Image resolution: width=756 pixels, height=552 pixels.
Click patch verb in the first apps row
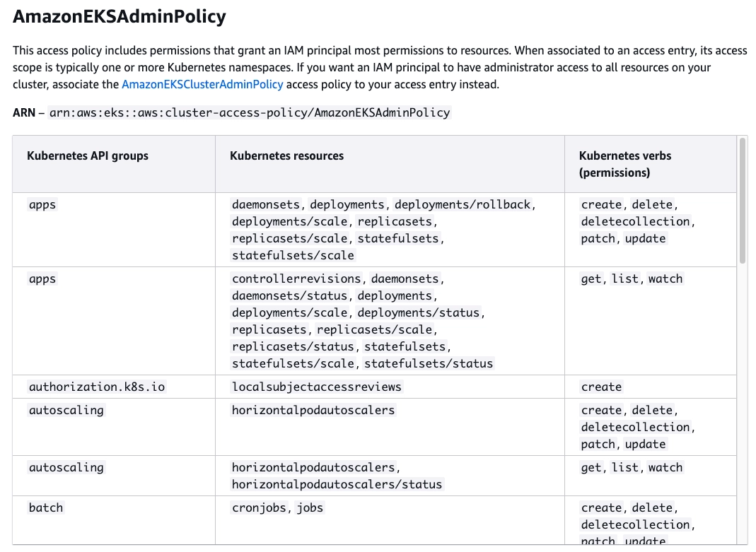(598, 238)
